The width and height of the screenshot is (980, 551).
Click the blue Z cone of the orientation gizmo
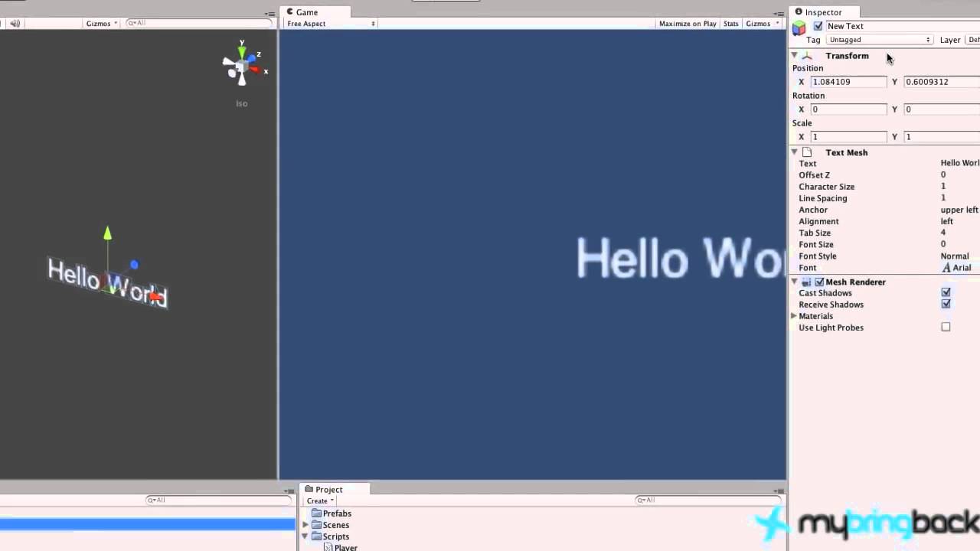[x=252, y=57]
